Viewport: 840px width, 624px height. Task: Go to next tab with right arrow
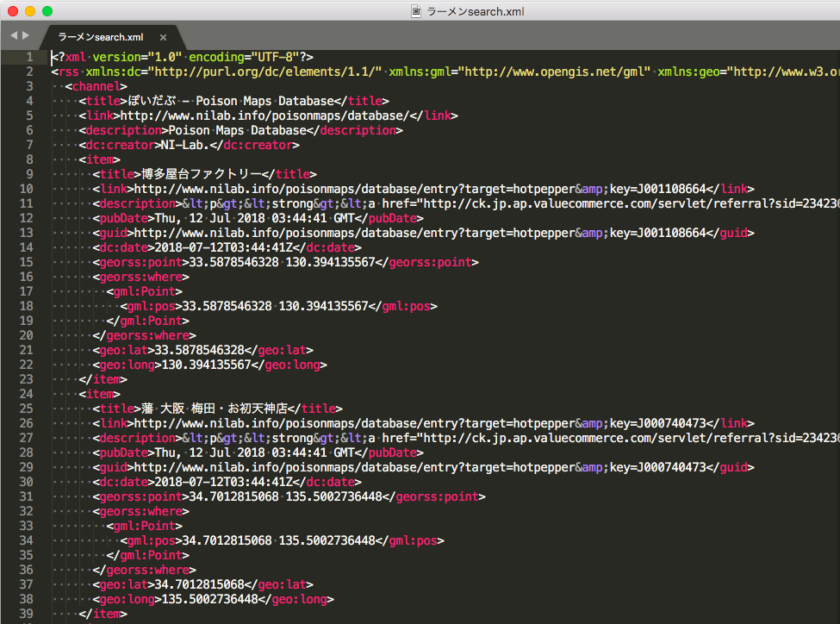coord(25,35)
